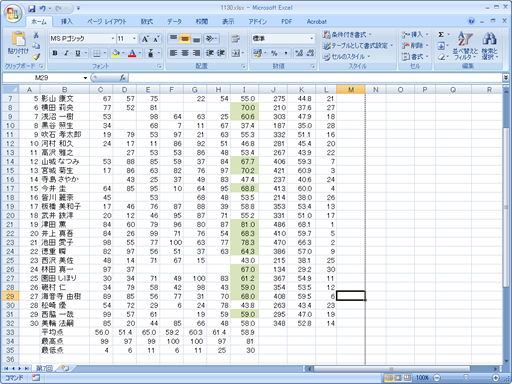Click the Format cells button

[415, 57]
